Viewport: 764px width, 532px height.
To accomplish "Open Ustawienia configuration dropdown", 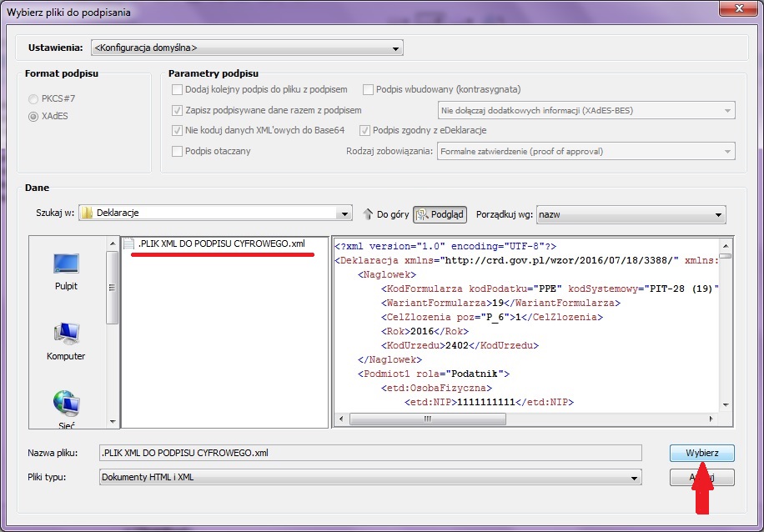I will pyautogui.click(x=247, y=48).
